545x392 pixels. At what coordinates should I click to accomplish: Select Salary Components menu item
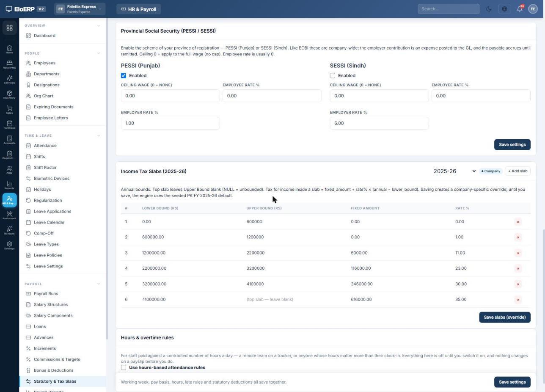pos(63,316)
